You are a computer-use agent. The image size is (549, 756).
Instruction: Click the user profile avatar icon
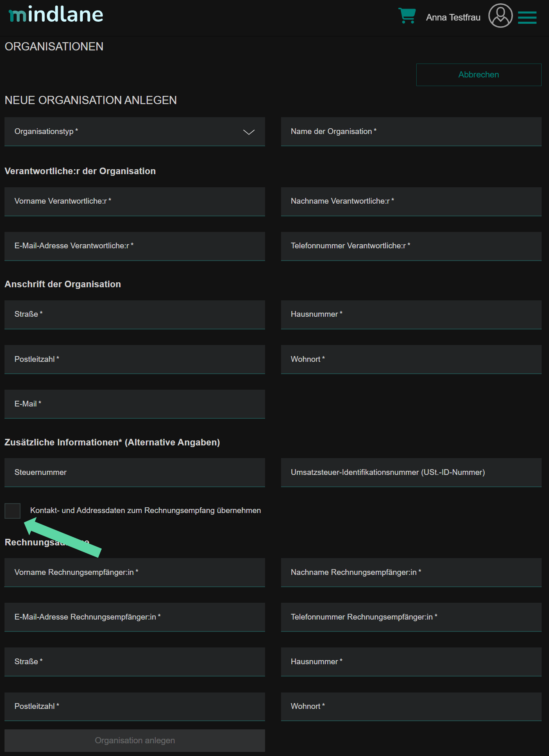click(x=500, y=16)
